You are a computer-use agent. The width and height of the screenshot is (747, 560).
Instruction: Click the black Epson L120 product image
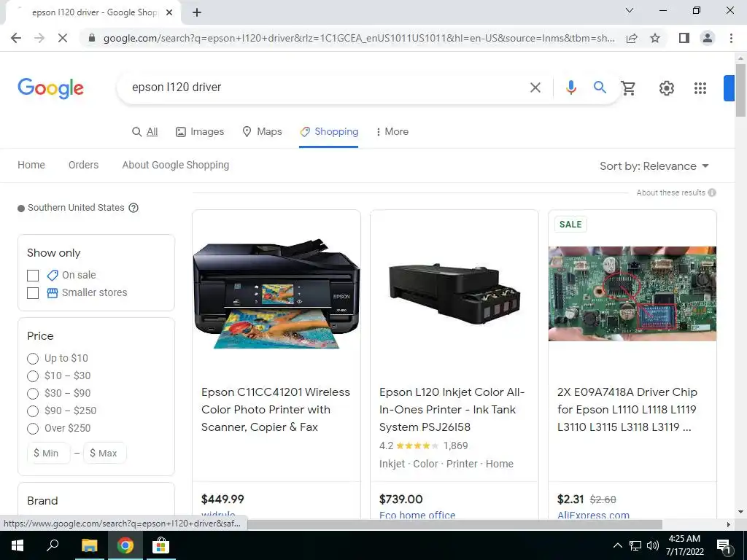point(454,294)
